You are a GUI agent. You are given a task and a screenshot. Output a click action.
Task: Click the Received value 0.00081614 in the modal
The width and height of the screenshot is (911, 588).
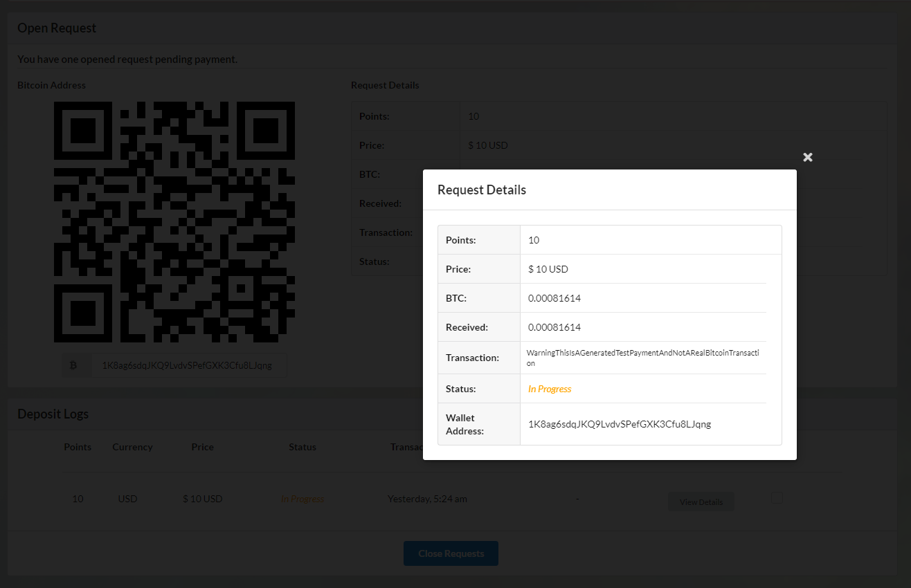pyautogui.click(x=554, y=327)
